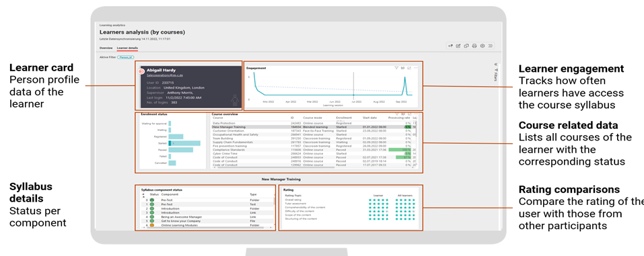
Task: Click the Syllabus component status horizontal scrollbar
Action: coord(206,228)
